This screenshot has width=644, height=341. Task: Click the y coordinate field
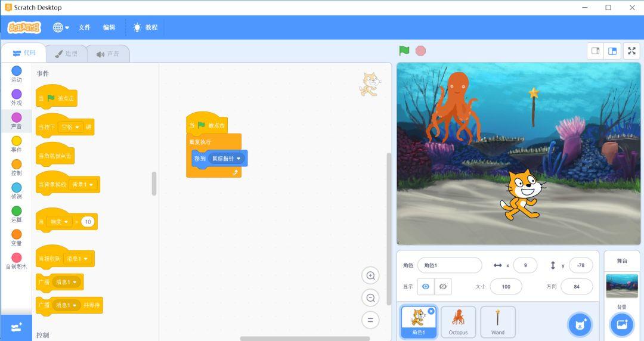pyautogui.click(x=581, y=265)
